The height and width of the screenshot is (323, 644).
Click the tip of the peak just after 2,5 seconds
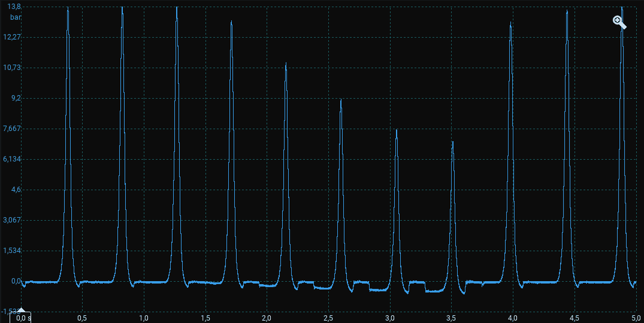pyautogui.click(x=341, y=100)
